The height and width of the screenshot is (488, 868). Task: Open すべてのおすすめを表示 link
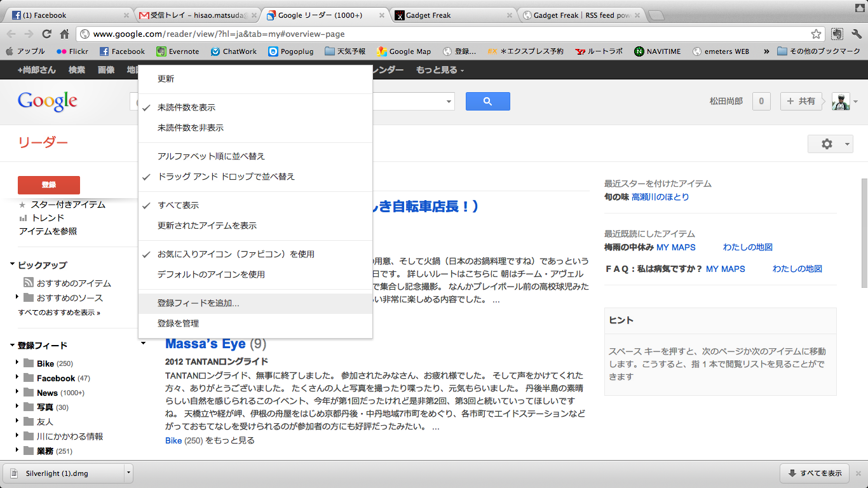click(x=59, y=313)
